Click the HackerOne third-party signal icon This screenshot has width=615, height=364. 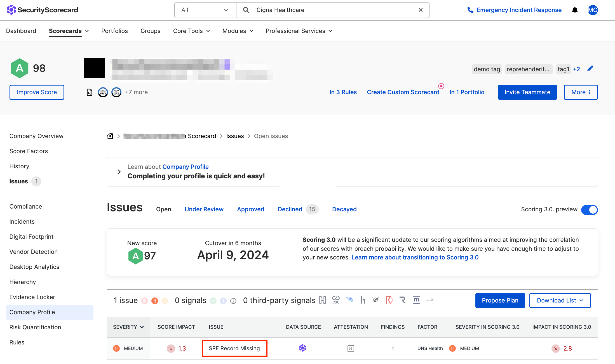coord(363,300)
